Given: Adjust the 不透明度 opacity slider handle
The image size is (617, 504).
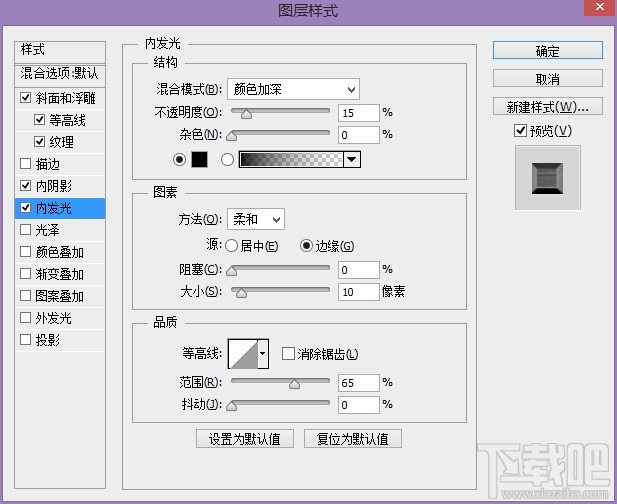Looking at the screenshot, I should 246,114.
